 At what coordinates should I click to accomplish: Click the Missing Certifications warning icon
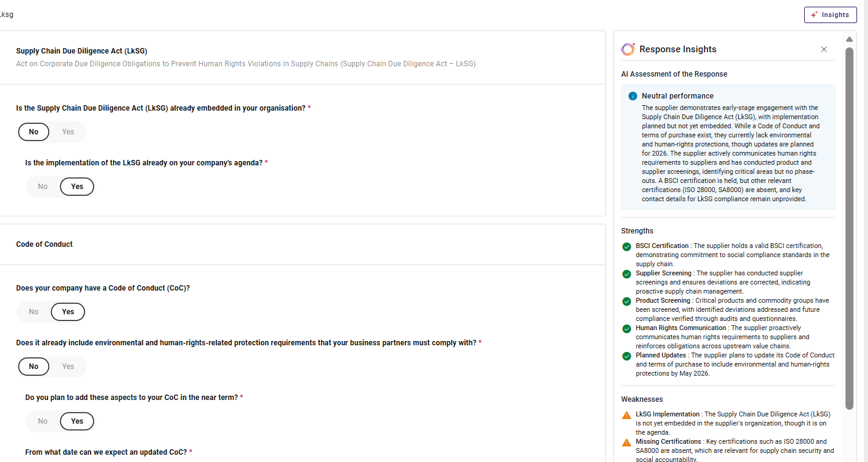point(627,443)
